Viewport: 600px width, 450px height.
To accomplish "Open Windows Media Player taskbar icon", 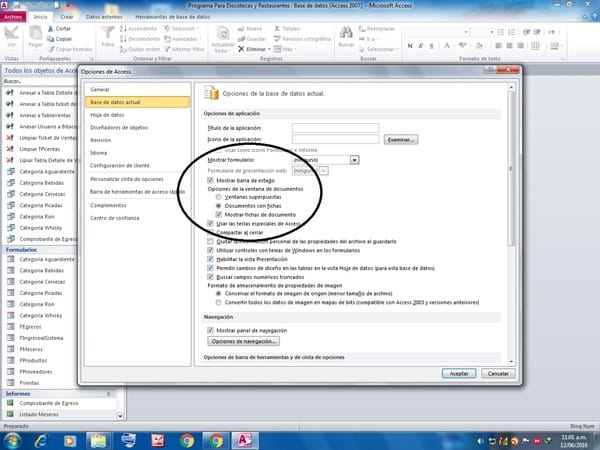I will point(70,441).
